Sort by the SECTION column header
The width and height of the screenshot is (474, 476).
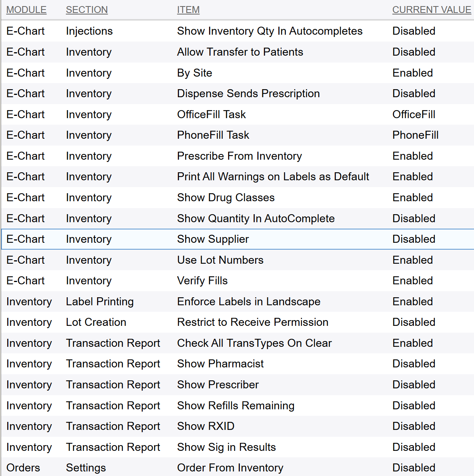pyautogui.click(x=87, y=10)
